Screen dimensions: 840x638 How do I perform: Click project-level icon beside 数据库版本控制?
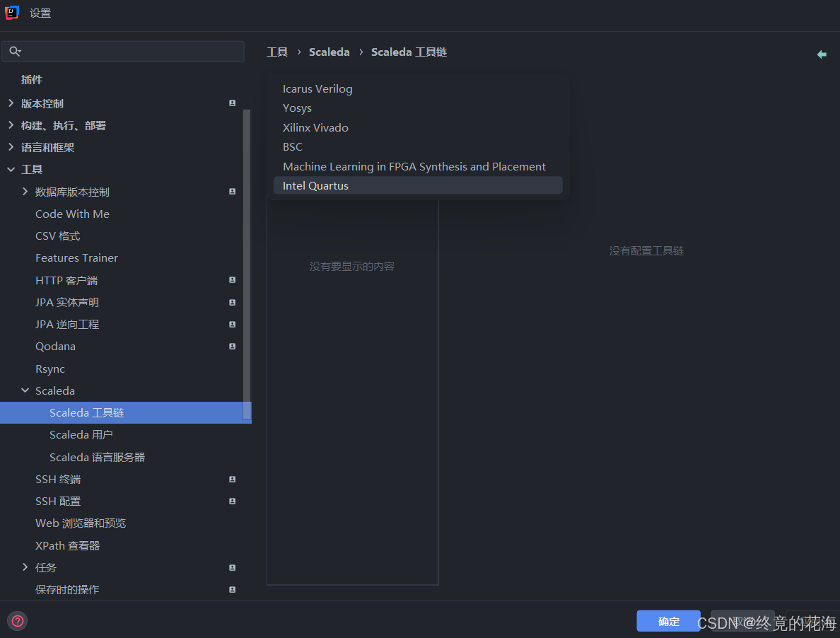pyautogui.click(x=233, y=191)
